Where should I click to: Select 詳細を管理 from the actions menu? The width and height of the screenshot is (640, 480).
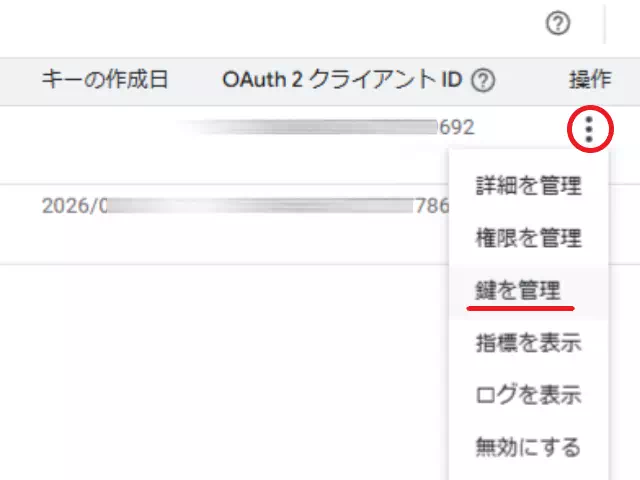[528, 185]
